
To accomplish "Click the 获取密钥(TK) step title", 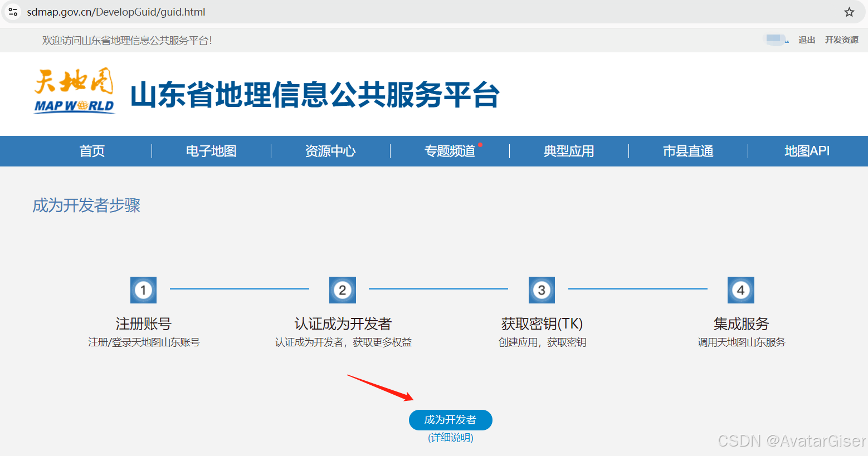I will pyautogui.click(x=542, y=323).
